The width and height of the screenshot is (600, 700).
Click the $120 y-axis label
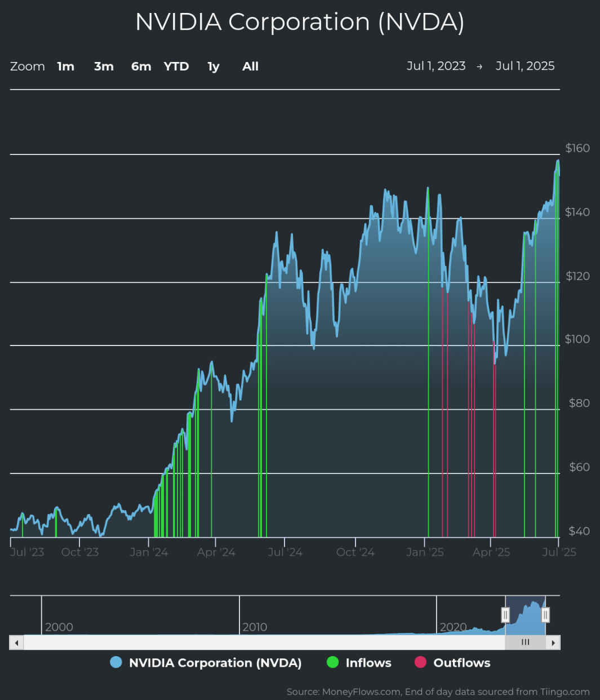(577, 276)
